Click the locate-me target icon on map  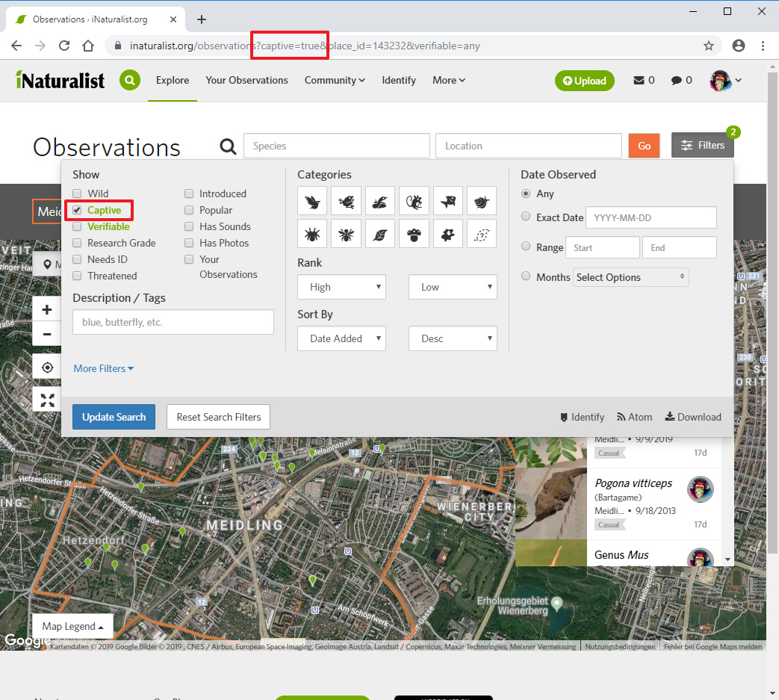tap(47, 368)
